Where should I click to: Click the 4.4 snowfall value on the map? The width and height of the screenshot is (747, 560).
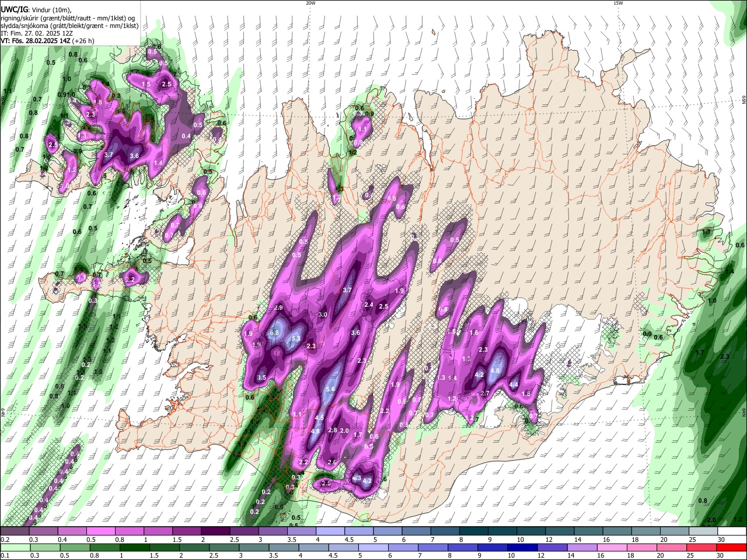514,384
